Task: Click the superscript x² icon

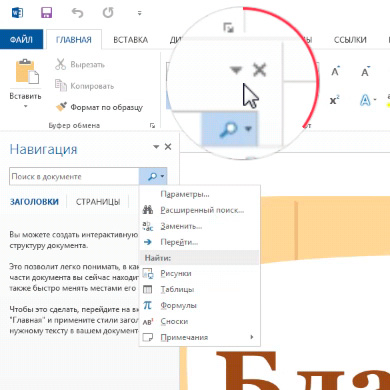Action: click(x=335, y=100)
